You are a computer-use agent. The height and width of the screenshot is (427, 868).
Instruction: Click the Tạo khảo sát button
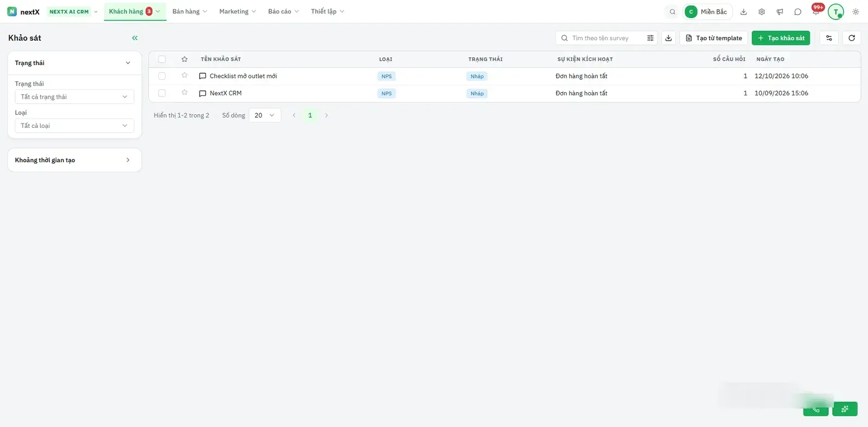[781, 38]
